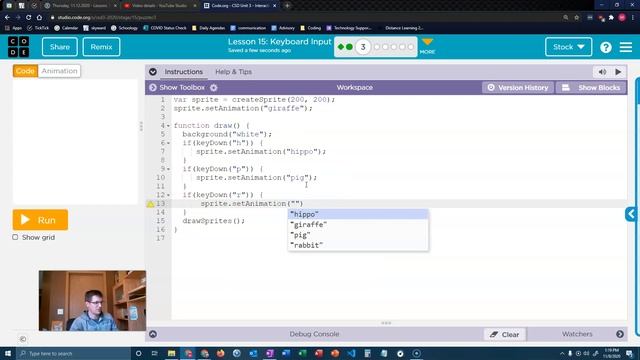Open a new browser tab
640x360 pixels.
[287, 6]
